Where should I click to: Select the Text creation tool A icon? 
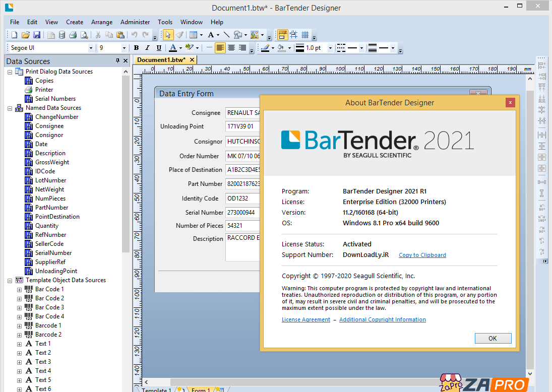(x=211, y=35)
